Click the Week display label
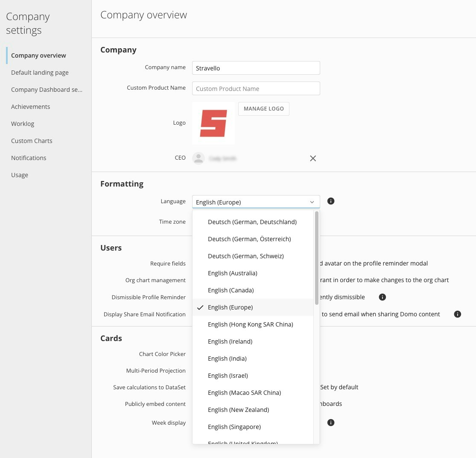 [169, 423]
